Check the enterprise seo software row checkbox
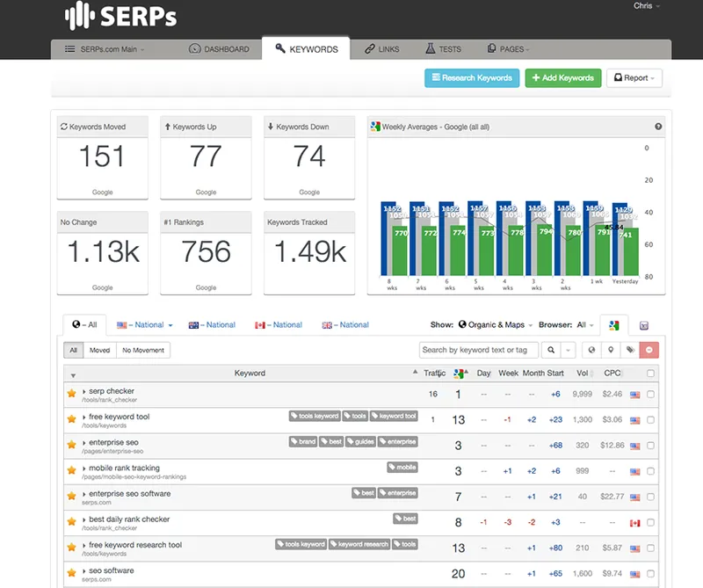Viewport: 703px width, 588px height. click(x=650, y=497)
